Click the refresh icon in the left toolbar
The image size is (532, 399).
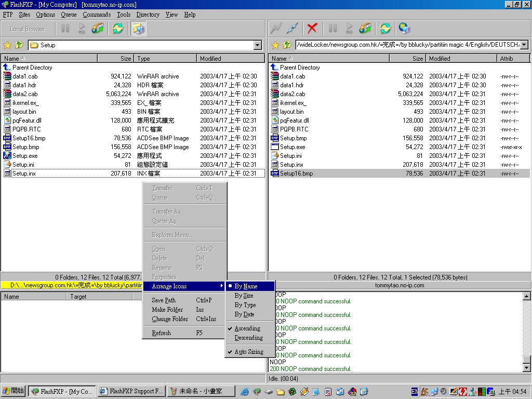pos(118,29)
